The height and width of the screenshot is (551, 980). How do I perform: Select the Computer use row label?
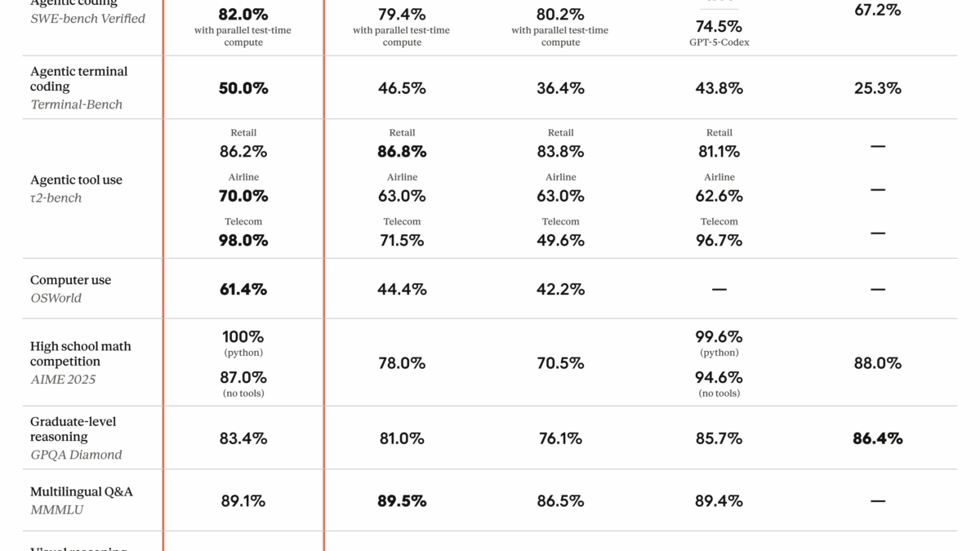70,280
